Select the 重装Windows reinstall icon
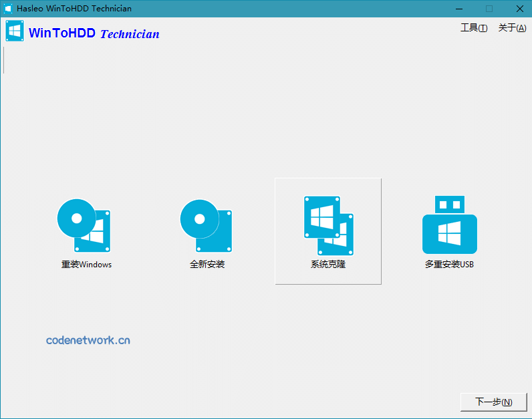The image size is (532, 419). click(x=84, y=225)
